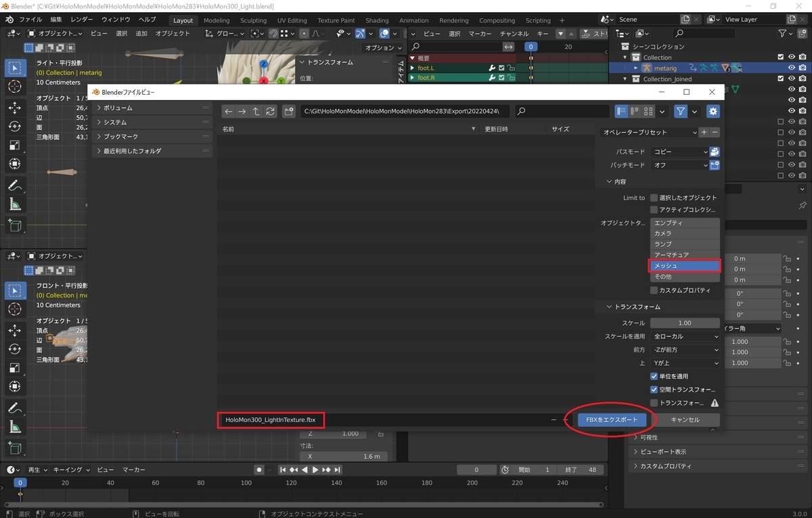
Task: Click the FBXをエクスポート button
Action: tap(612, 420)
